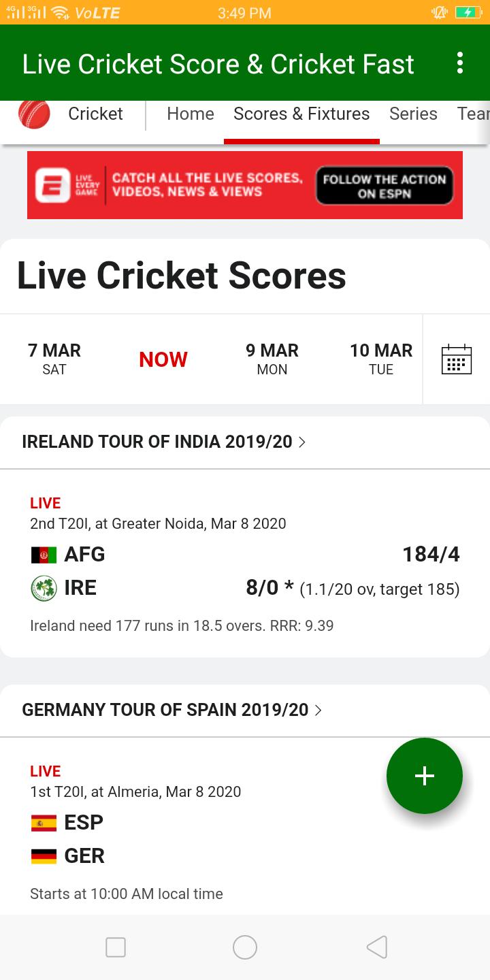Tap the Afghanistan flag icon
Viewport: 490px width, 980px height.
[44, 555]
